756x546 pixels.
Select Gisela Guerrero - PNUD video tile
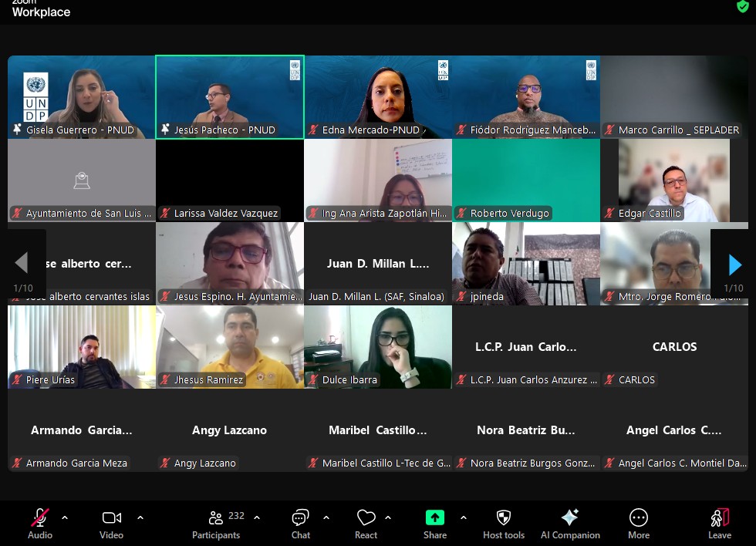(82, 97)
